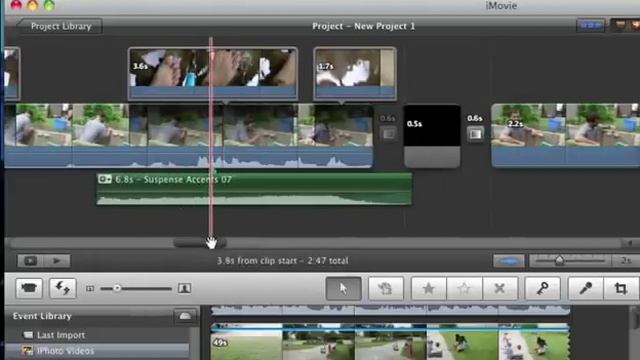Click the playhead status time text
Screen dimensions: 640x360
282,260
